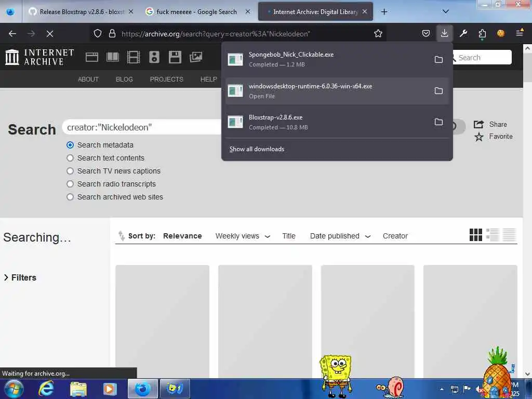Screen dimensions: 532x399
Task: Show Bloxstrap-v2.8.6.exe in its folder
Action: [438, 122]
